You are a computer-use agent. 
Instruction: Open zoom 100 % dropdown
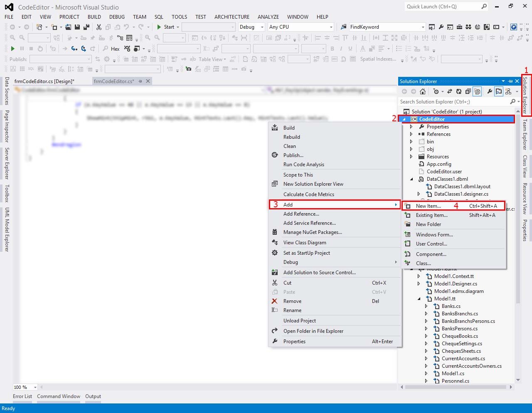pos(35,387)
